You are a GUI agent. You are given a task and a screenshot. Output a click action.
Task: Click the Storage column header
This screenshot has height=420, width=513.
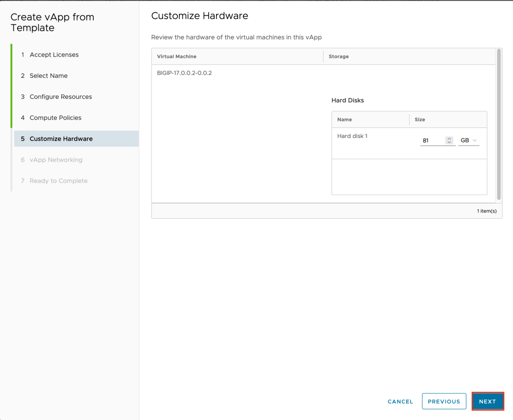338,57
